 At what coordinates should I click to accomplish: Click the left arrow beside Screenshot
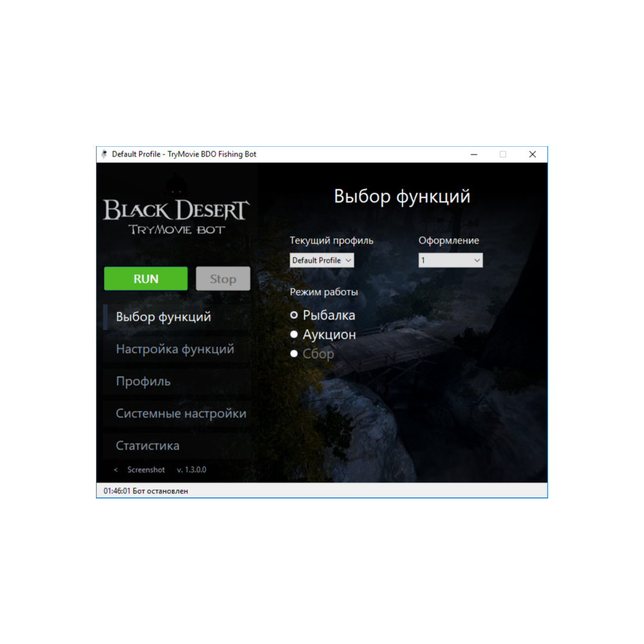coord(116,469)
